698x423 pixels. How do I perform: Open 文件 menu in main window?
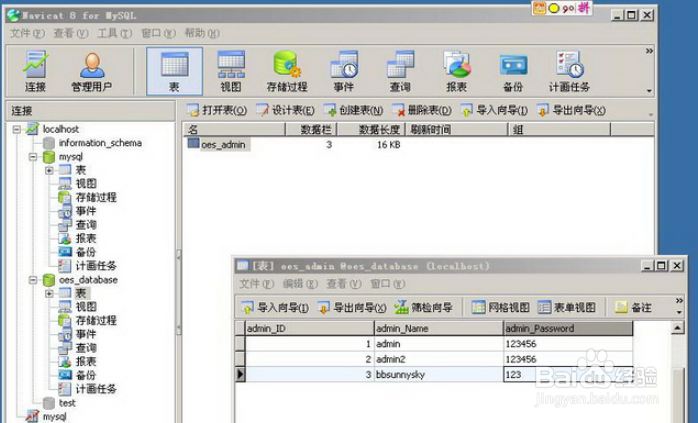coord(27,33)
